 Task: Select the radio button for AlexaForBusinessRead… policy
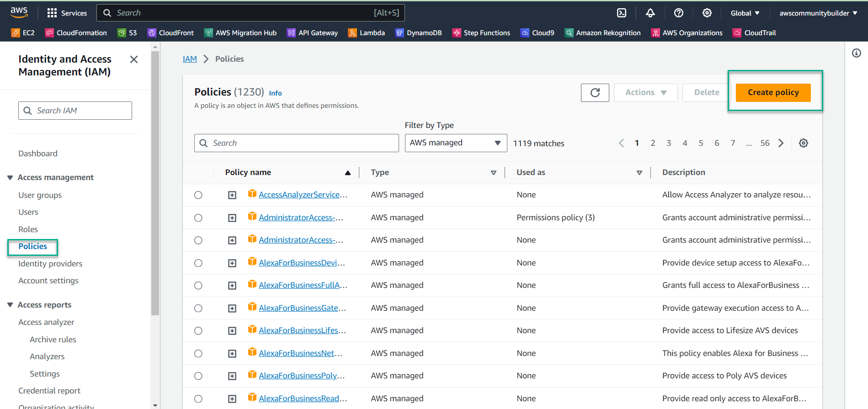(x=198, y=399)
